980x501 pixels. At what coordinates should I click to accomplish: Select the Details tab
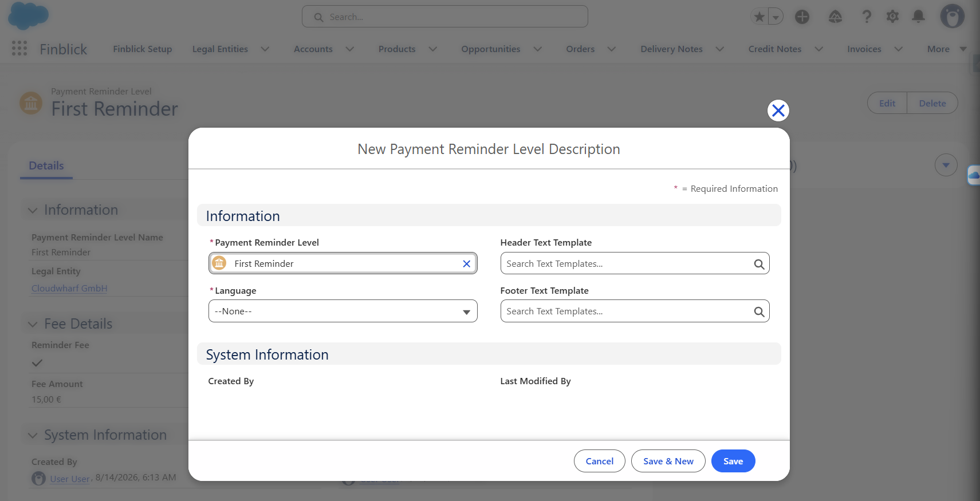pos(46,166)
